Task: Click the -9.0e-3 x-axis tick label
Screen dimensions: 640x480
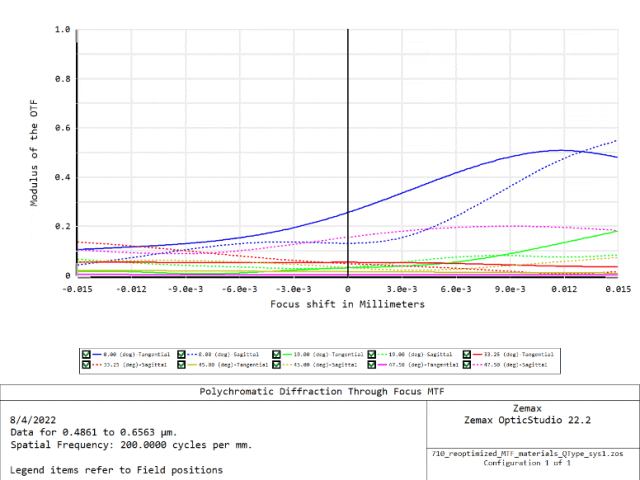Action: click(185, 289)
